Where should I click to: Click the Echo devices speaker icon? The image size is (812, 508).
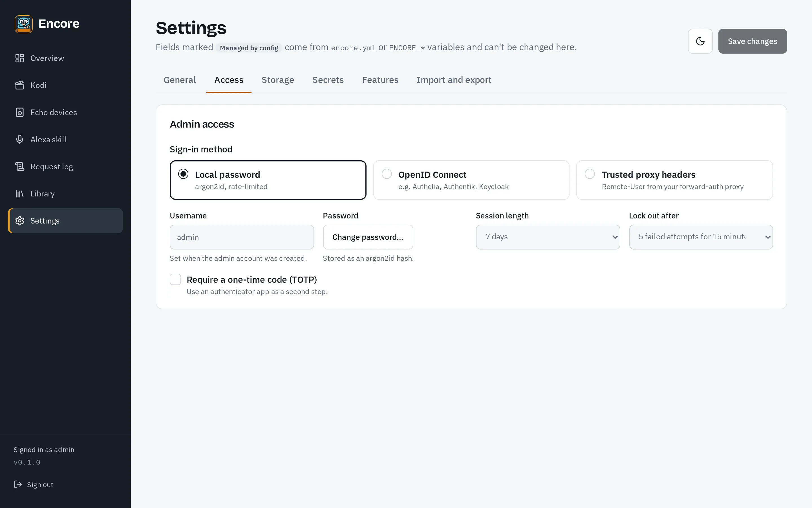click(20, 112)
